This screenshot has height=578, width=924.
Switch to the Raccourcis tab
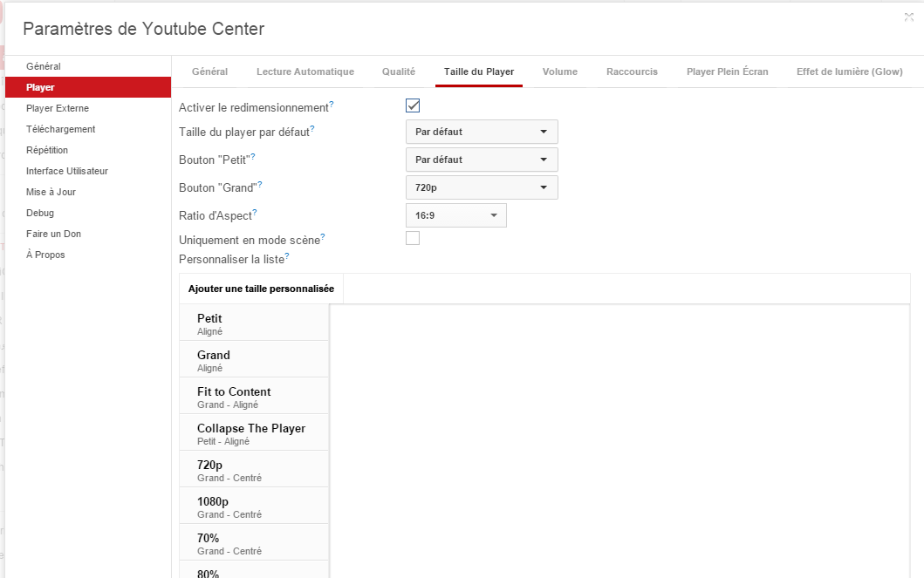(x=632, y=71)
